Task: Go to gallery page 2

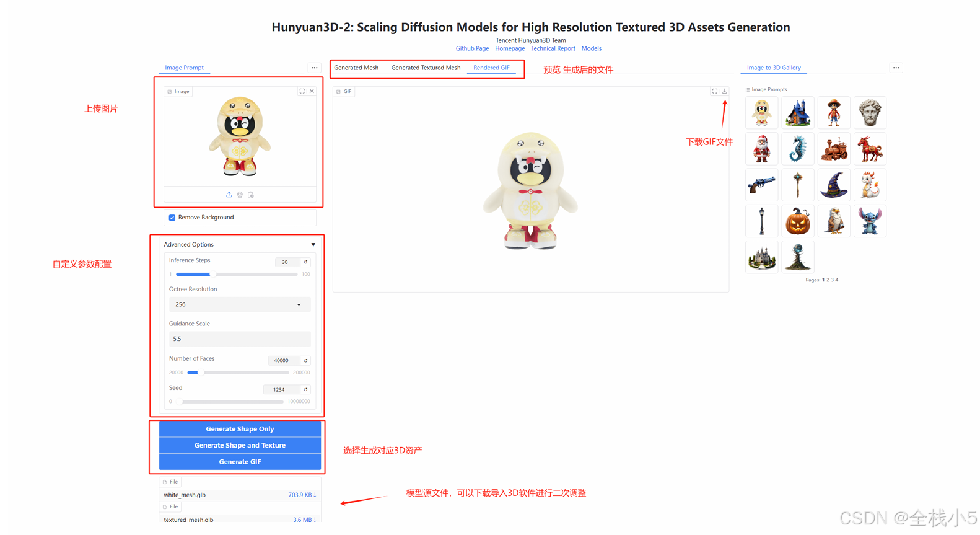Action: click(828, 280)
